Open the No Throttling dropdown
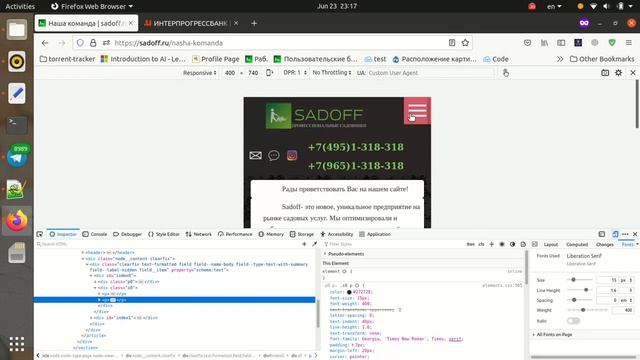 click(x=331, y=73)
